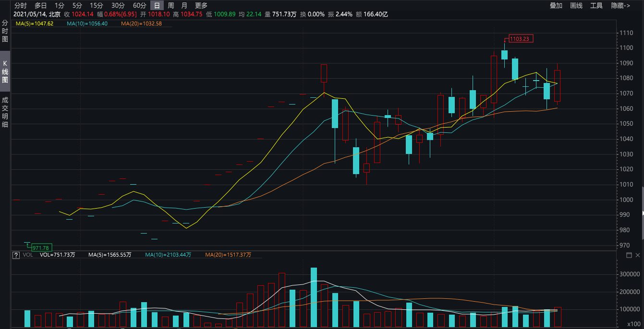Close the volume indicator panel
Image resolution: width=644 pixels, height=329 pixels.
coord(638,256)
